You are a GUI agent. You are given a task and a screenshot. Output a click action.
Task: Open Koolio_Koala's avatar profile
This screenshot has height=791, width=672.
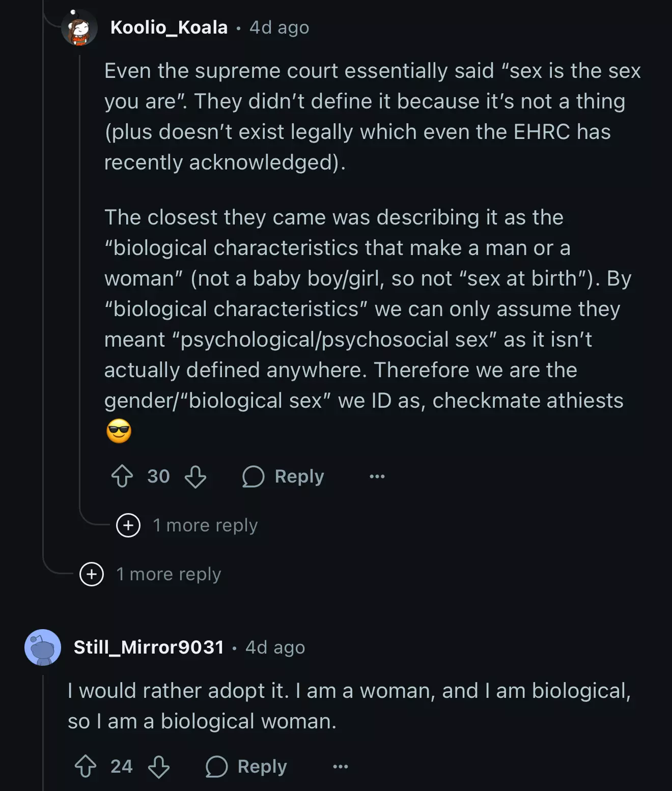coord(79,27)
